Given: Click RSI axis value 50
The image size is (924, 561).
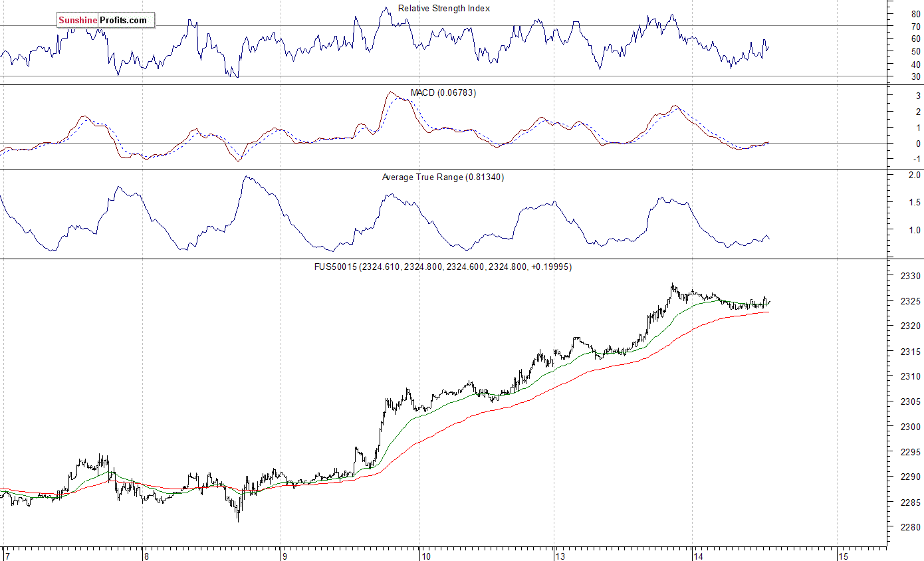Looking at the screenshot, I should [x=916, y=52].
